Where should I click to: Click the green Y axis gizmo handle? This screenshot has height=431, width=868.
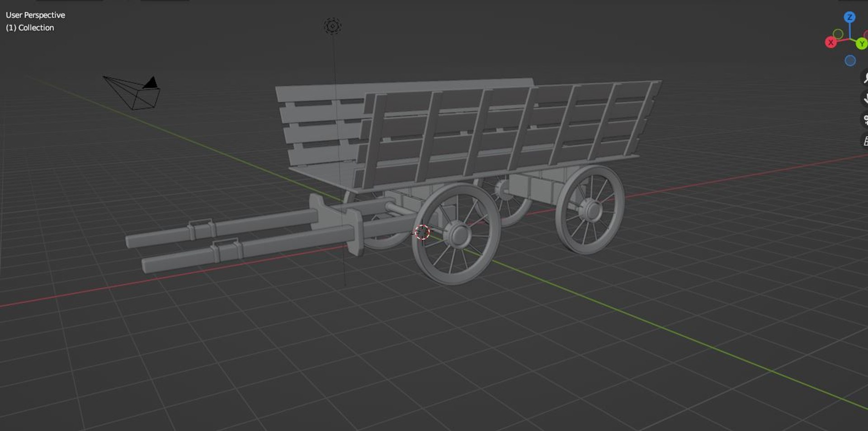click(862, 44)
